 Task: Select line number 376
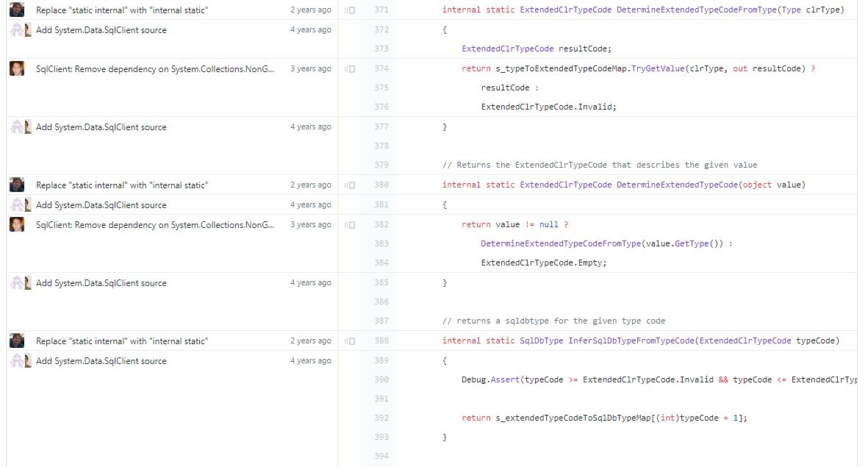click(x=381, y=107)
